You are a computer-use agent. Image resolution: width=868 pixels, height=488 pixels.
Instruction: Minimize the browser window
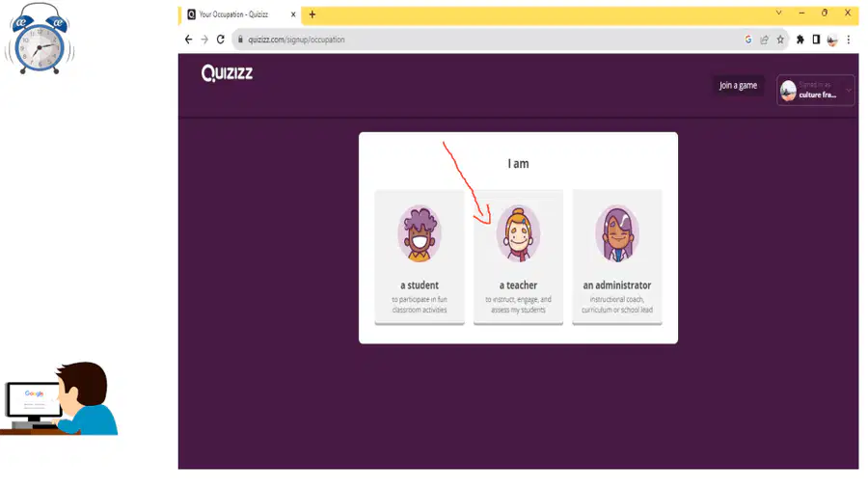pos(801,13)
